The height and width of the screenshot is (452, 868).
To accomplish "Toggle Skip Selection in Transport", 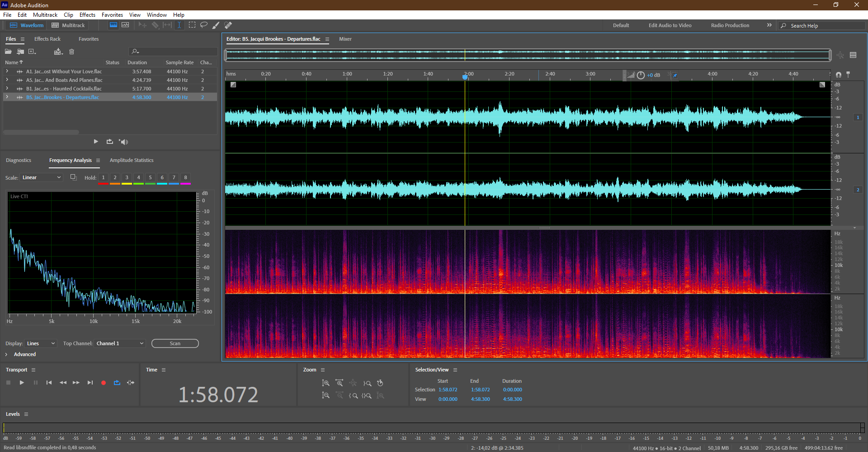I will (x=131, y=383).
